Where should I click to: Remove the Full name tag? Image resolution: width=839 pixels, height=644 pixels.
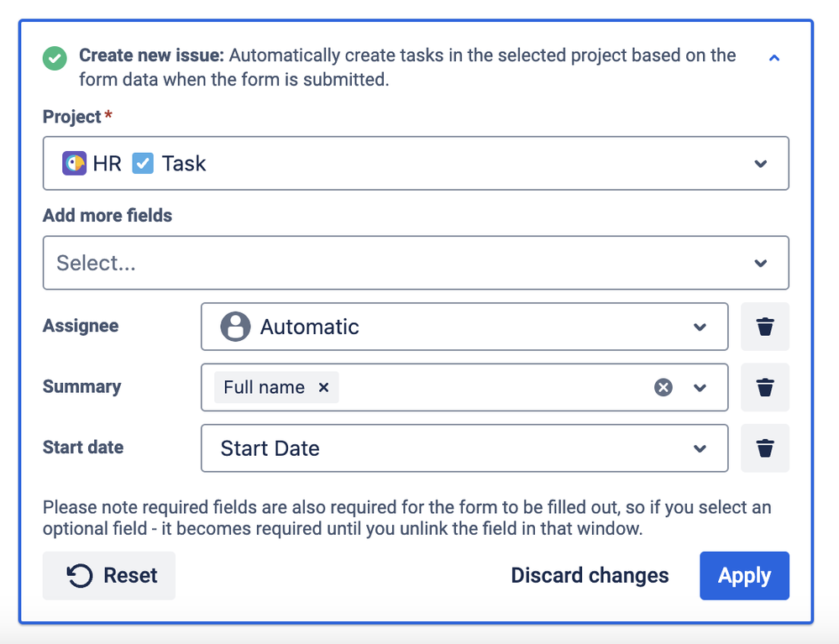(x=323, y=387)
